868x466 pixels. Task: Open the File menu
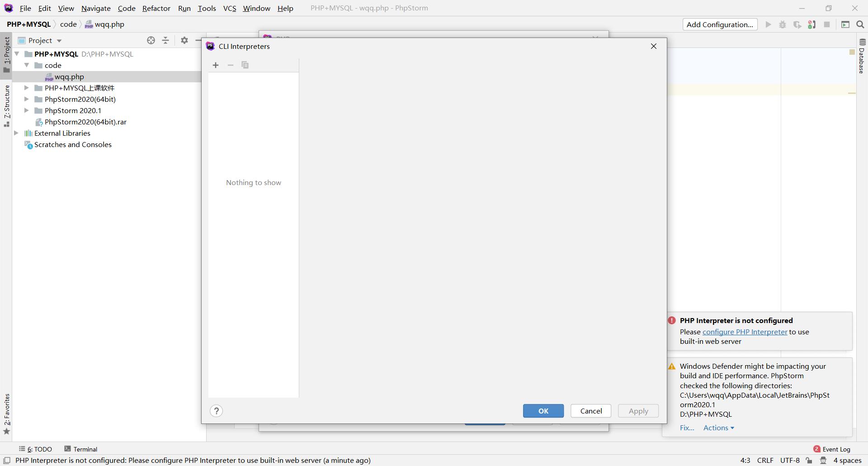(x=25, y=8)
